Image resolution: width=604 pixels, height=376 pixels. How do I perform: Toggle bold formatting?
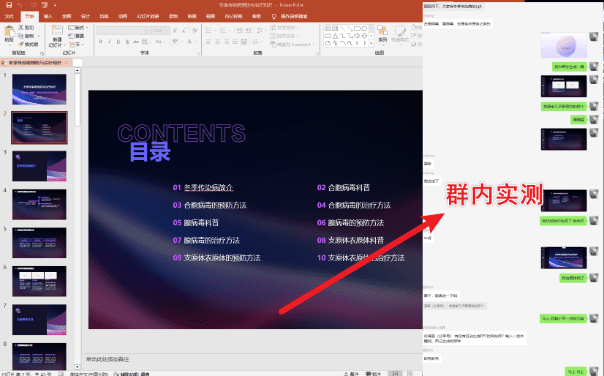(101, 42)
